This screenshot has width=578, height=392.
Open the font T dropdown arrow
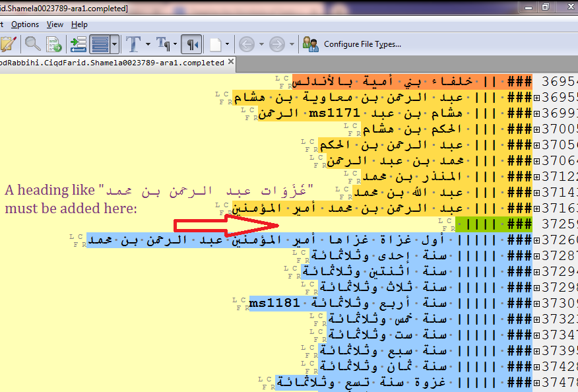point(148,44)
